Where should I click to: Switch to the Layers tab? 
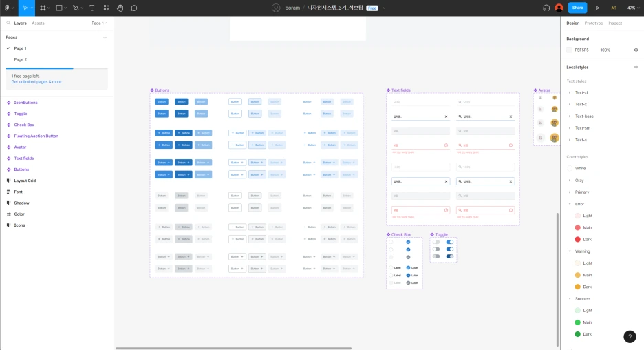[20, 23]
